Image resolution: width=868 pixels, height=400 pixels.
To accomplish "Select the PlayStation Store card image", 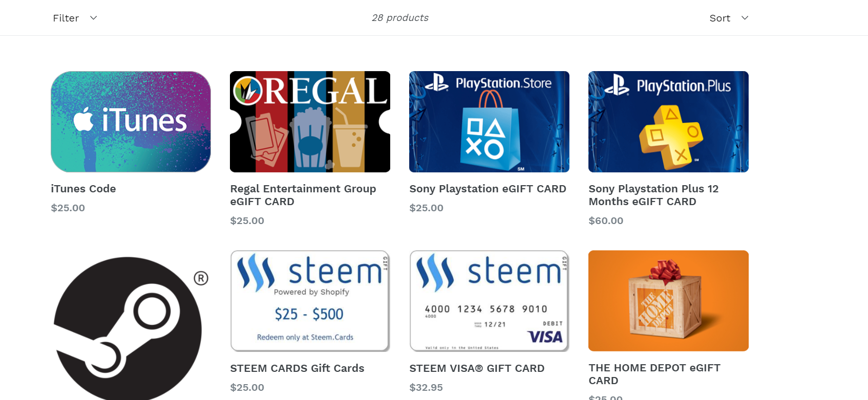I will coord(489,122).
